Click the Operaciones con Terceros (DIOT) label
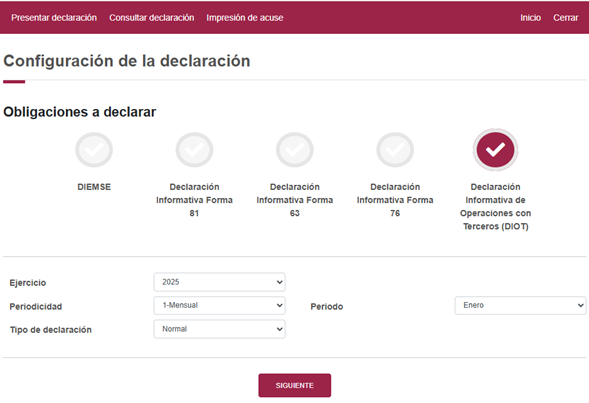This screenshot has width=589, height=403. (x=495, y=220)
